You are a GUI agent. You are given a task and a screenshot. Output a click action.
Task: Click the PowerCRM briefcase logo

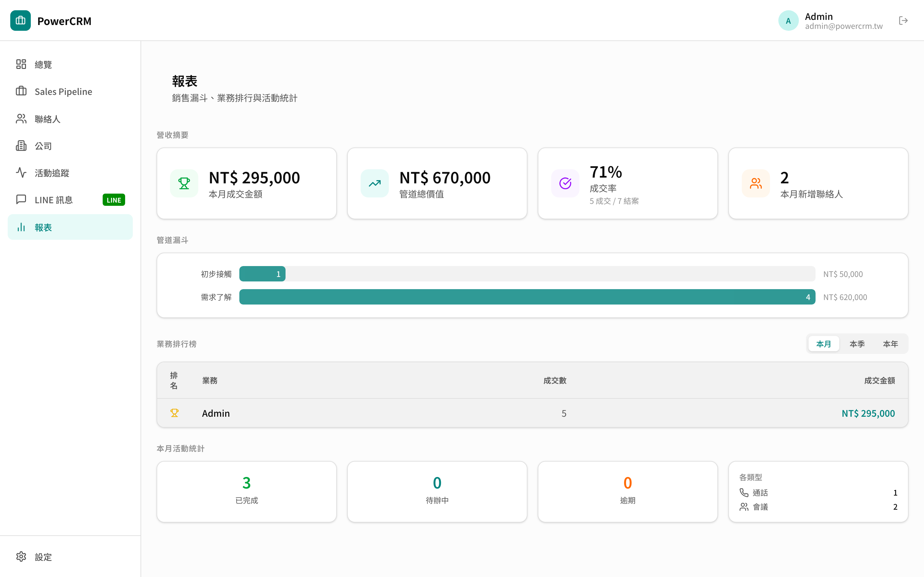pos(21,21)
